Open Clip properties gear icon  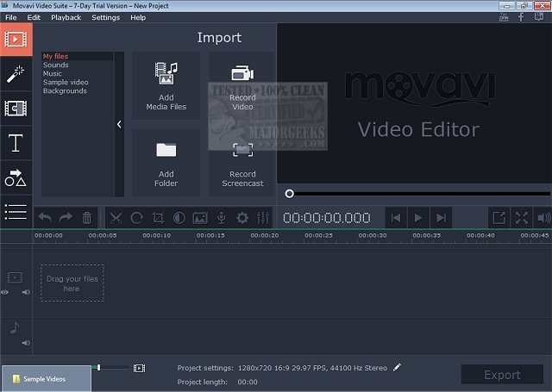coord(242,218)
